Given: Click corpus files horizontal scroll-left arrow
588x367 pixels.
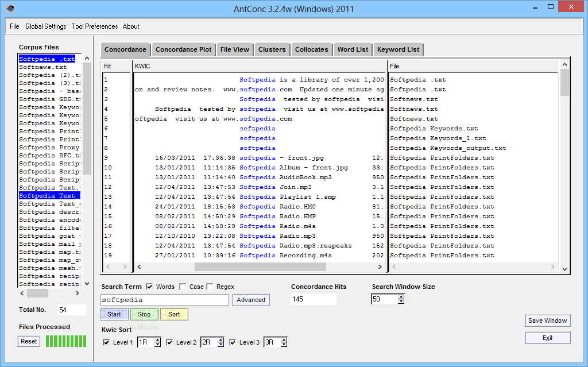Looking at the screenshot, I should click(x=22, y=293).
